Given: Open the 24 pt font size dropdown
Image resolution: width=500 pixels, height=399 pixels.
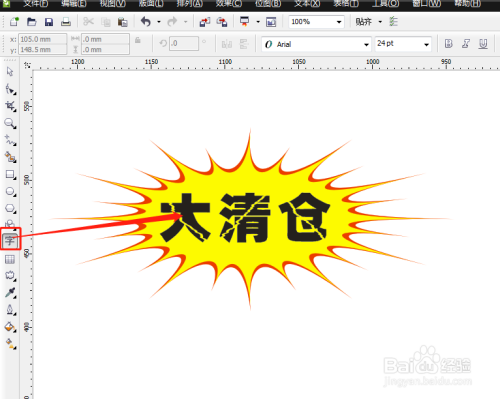Looking at the screenshot, I should point(426,44).
